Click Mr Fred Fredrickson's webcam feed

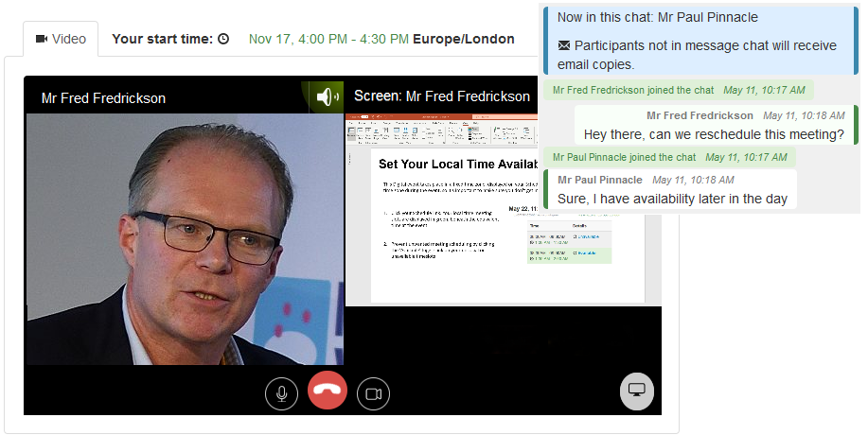coord(185,239)
